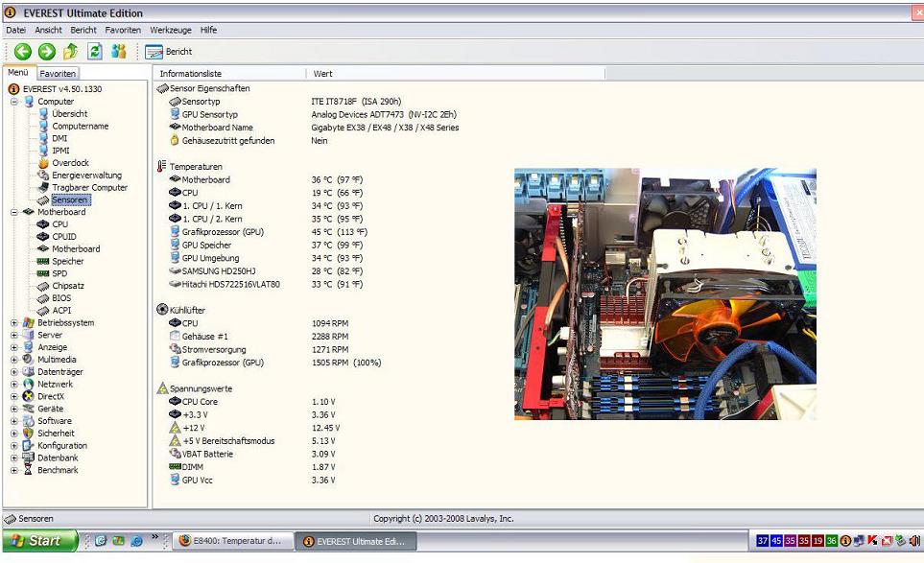This screenshot has width=924, height=563.
Task: Expand the Betriebssystem node
Action: point(14,322)
